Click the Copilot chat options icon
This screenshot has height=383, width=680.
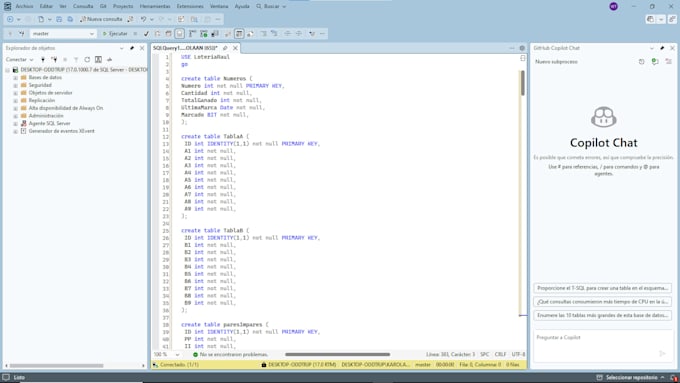[668, 62]
